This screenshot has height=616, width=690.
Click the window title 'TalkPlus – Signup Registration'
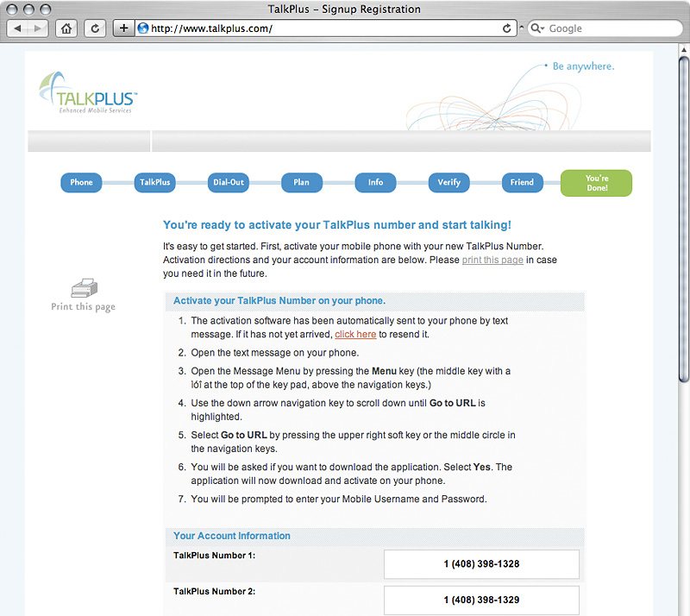click(x=344, y=9)
